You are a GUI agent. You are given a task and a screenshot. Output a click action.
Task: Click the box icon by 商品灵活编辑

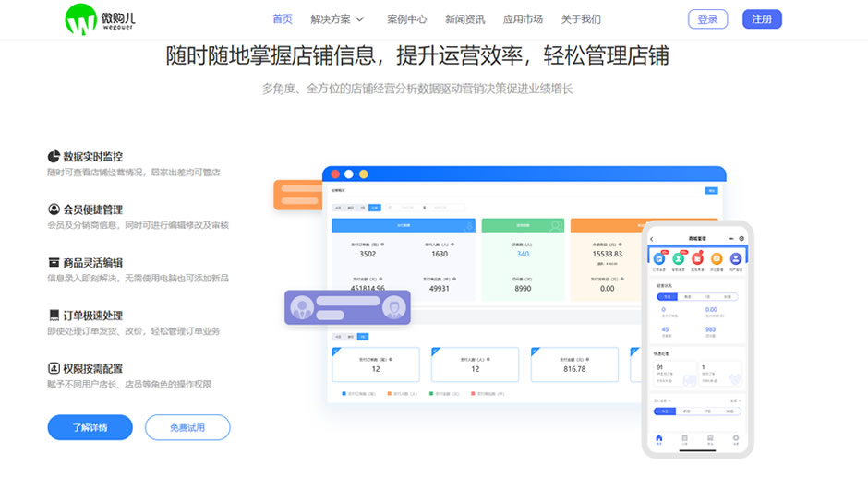coord(54,262)
